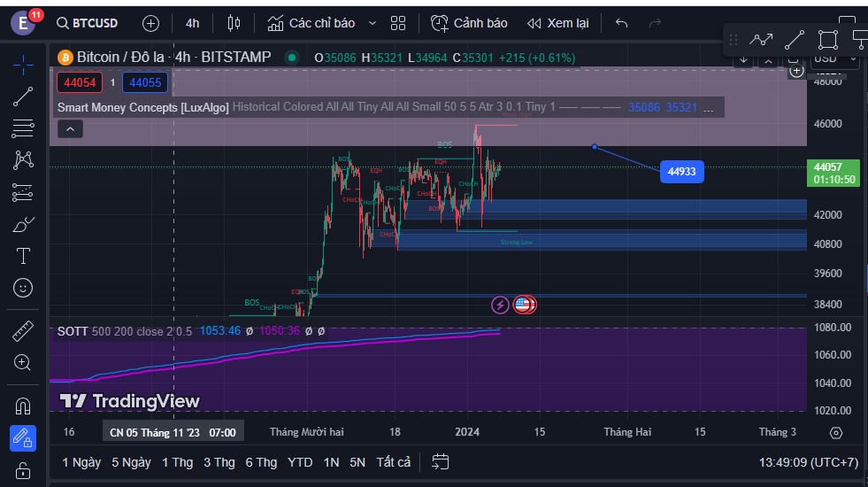Select the crosshair cursor tool
Image resolution: width=868 pixels, height=487 pixels.
tap(23, 65)
